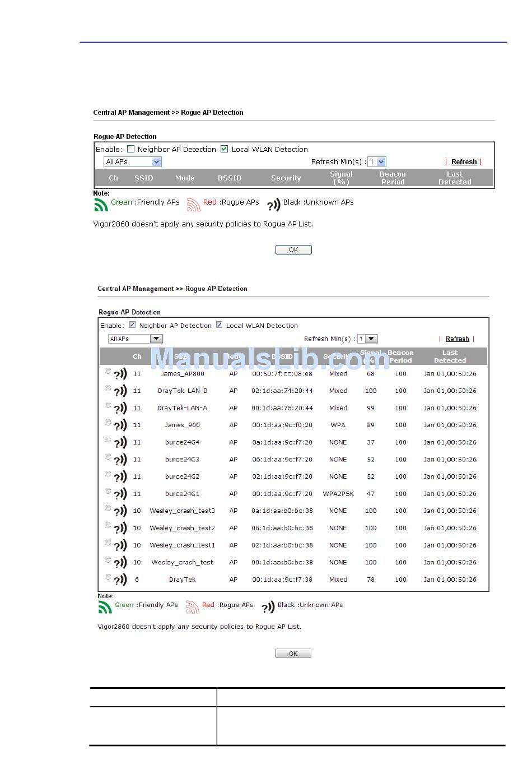Click red Rogue APs icon in upper note
532x778 pixels.
pos(193,205)
